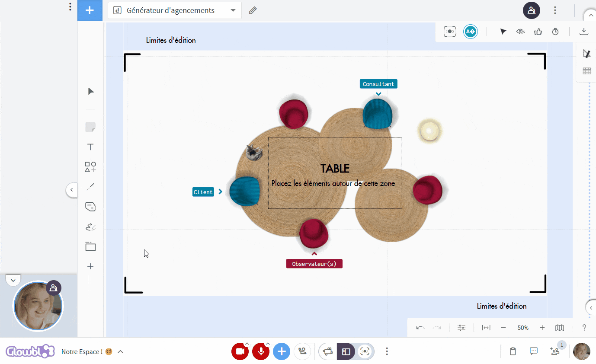596x364 pixels.
Task: Open the chat messages panel
Action: click(534, 351)
